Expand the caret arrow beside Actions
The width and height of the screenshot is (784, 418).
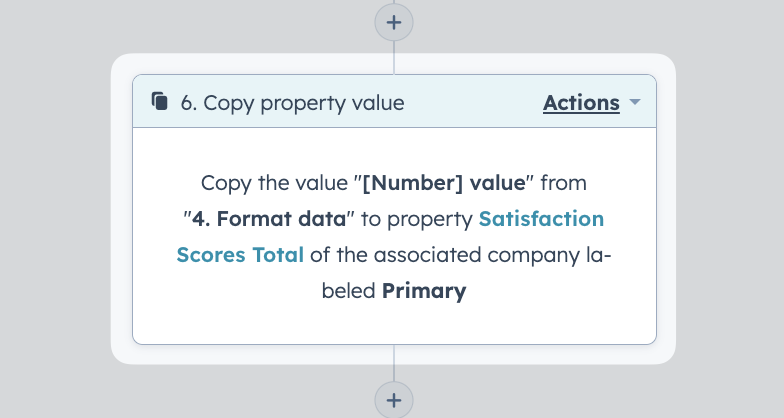[634, 102]
